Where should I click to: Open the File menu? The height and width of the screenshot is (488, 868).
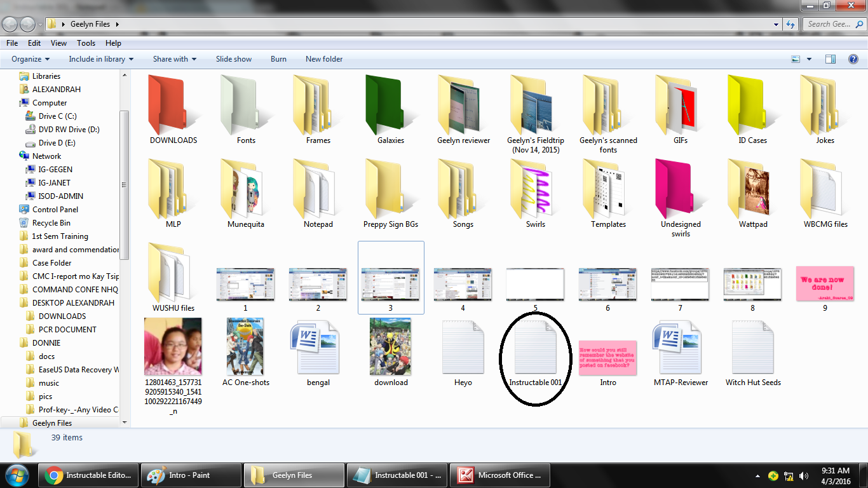point(12,43)
